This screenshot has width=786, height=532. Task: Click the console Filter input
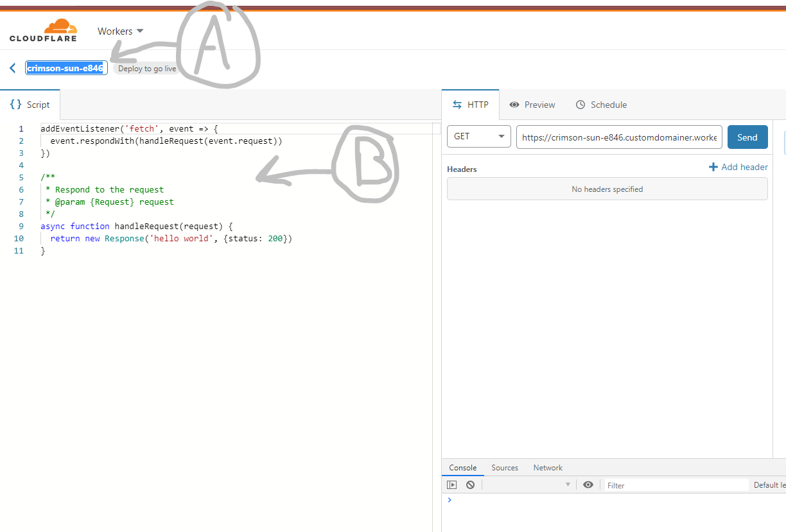674,485
